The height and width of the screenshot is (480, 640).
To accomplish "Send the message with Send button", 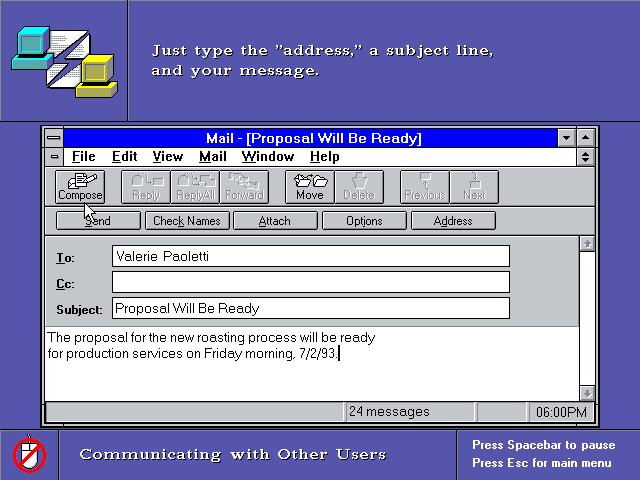I will point(98,221).
